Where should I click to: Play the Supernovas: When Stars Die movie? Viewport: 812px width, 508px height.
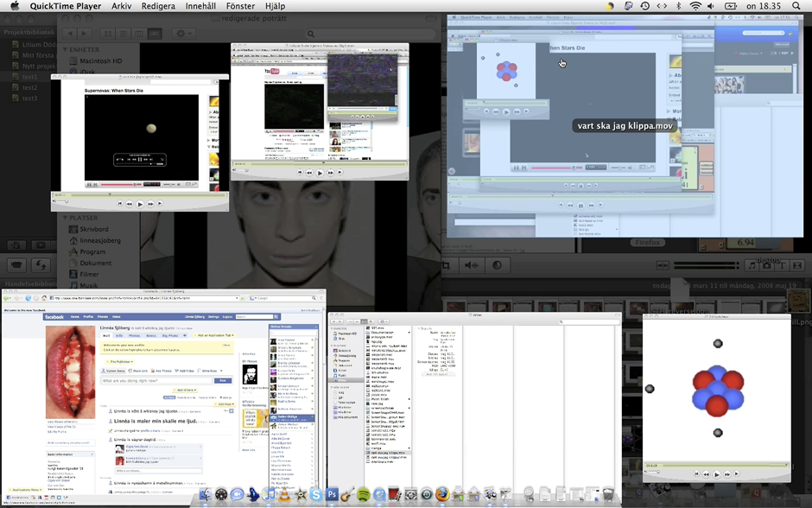[x=140, y=204]
